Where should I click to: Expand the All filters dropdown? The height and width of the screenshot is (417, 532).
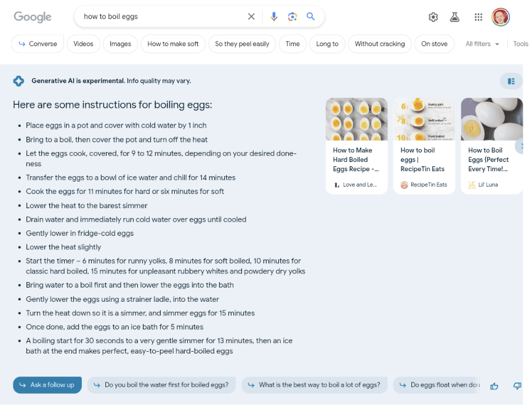(482, 44)
